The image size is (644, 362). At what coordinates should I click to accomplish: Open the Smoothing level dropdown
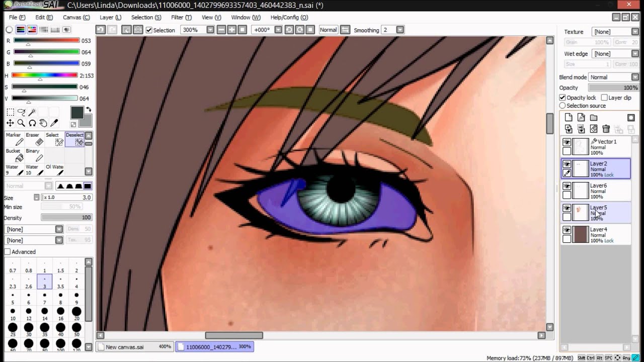tap(400, 30)
